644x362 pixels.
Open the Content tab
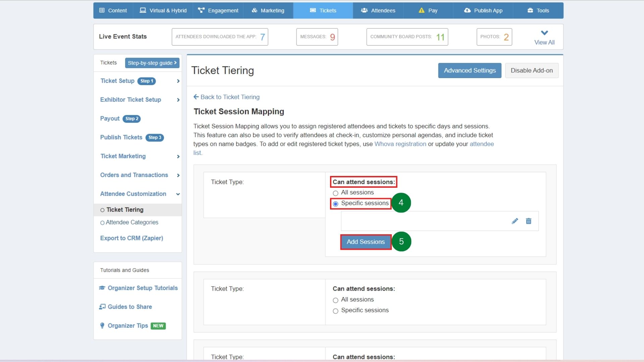(x=113, y=10)
